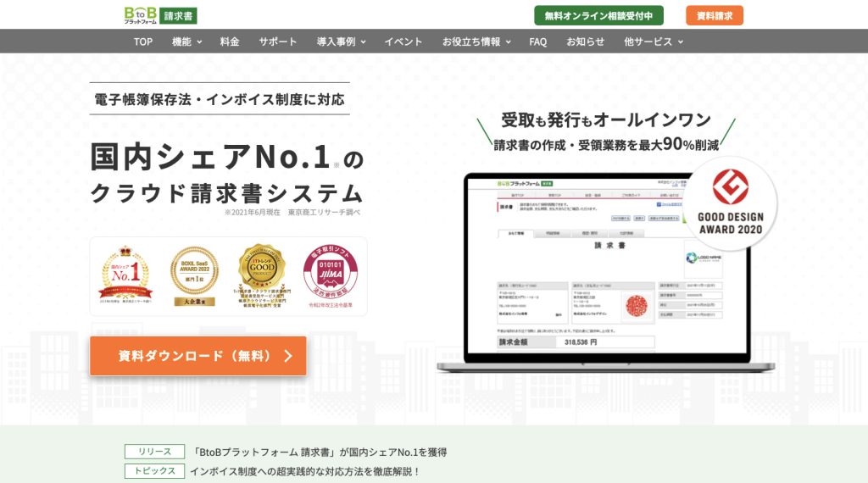
Task: Click the green 請求書 label beside the logo
Action: click(179, 15)
